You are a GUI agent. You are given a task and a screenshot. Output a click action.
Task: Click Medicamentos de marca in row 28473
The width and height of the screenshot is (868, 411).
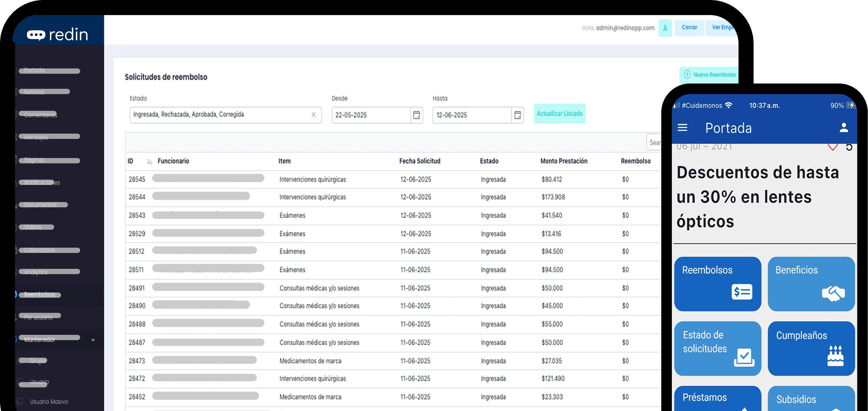[310, 361]
